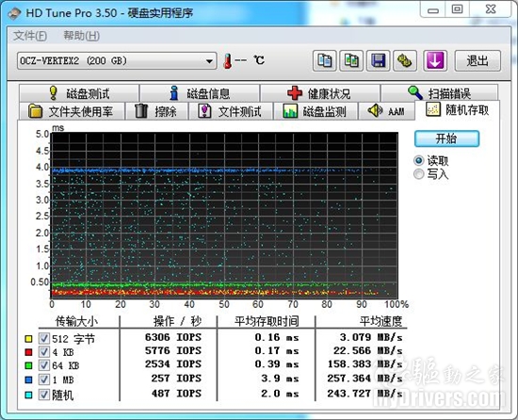The width and height of the screenshot is (518, 420).
Task: Switch to the 磁盘测试 tab
Action: [x=79, y=93]
